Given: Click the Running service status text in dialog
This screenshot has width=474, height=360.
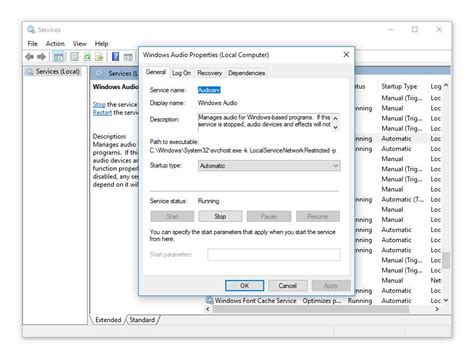Looking at the screenshot, I should (208, 201).
